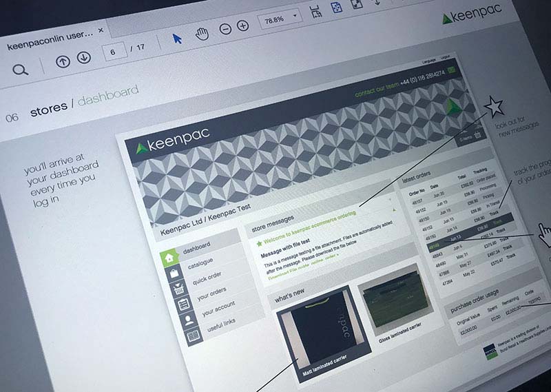Click the basket icon beside quick order
The height and width of the screenshot is (392, 551).
click(x=179, y=289)
